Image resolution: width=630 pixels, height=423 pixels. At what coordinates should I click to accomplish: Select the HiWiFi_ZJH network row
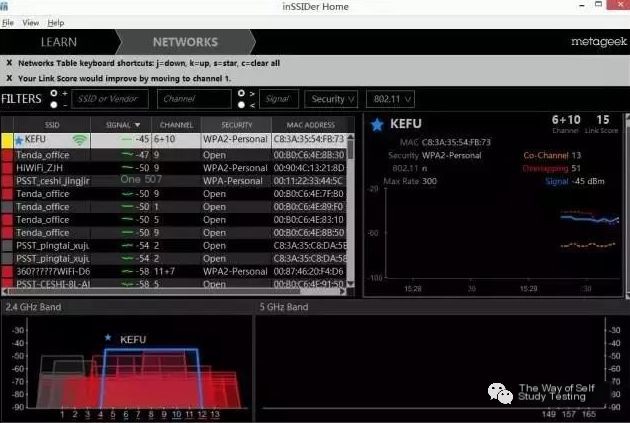(x=174, y=168)
